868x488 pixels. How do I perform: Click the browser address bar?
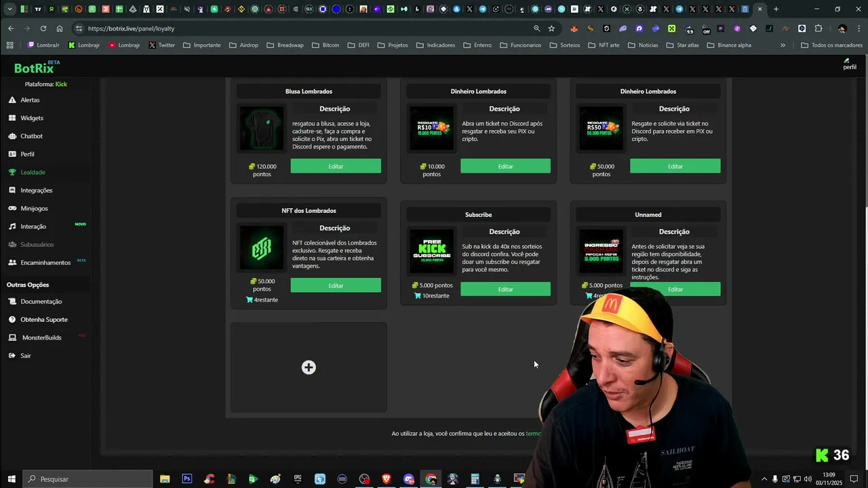pyautogui.click(x=305, y=28)
